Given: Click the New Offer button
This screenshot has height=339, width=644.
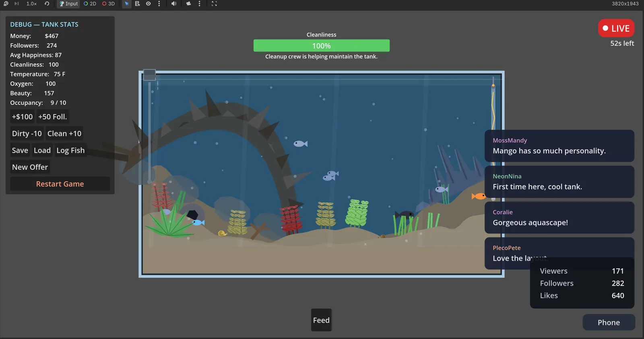Looking at the screenshot, I should click(30, 167).
